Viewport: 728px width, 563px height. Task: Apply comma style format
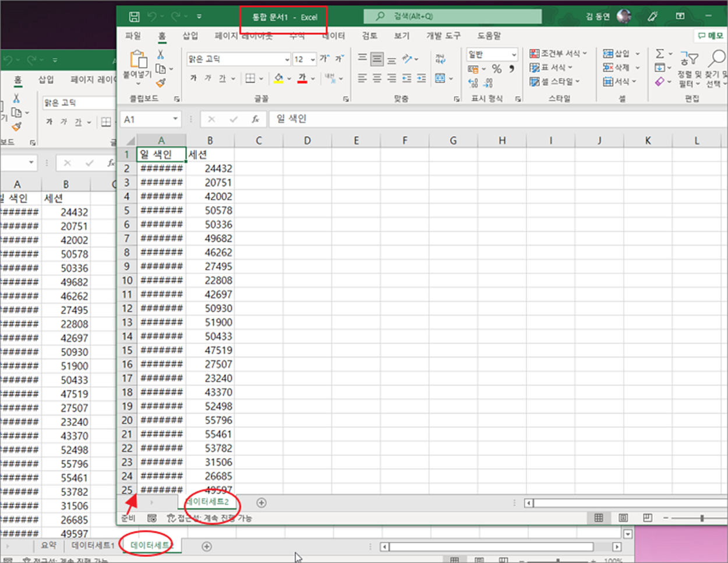pos(511,69)
